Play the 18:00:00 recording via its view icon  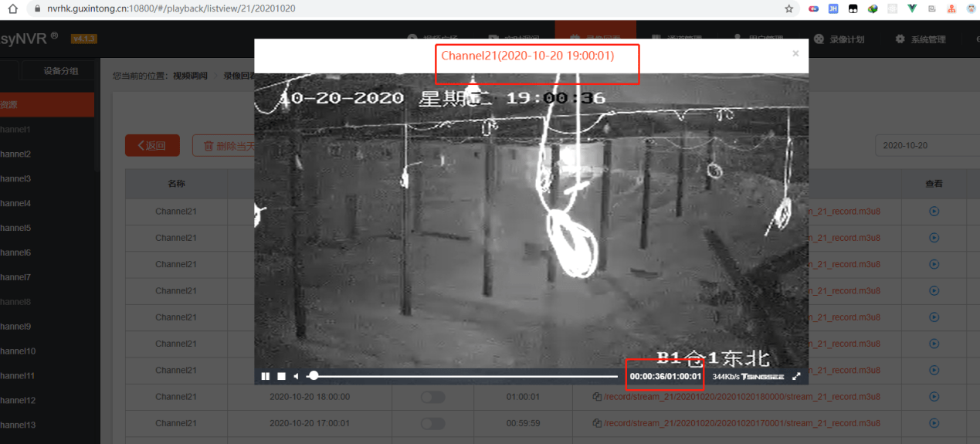[934, 397]
